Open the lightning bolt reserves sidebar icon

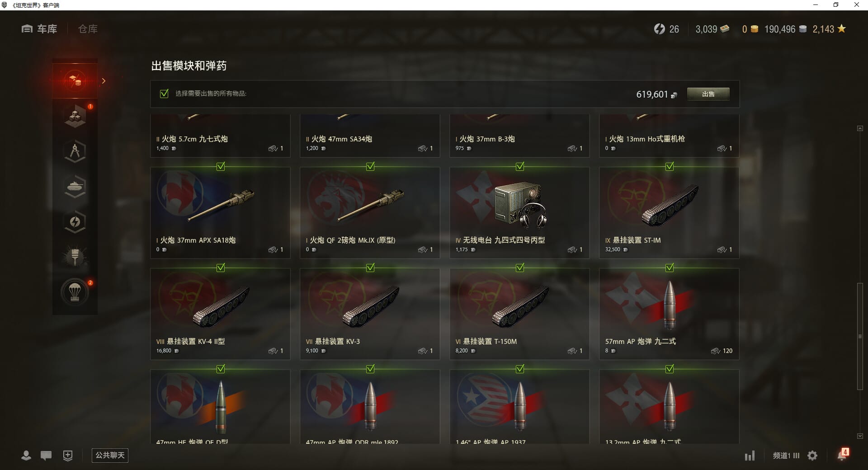75,222
